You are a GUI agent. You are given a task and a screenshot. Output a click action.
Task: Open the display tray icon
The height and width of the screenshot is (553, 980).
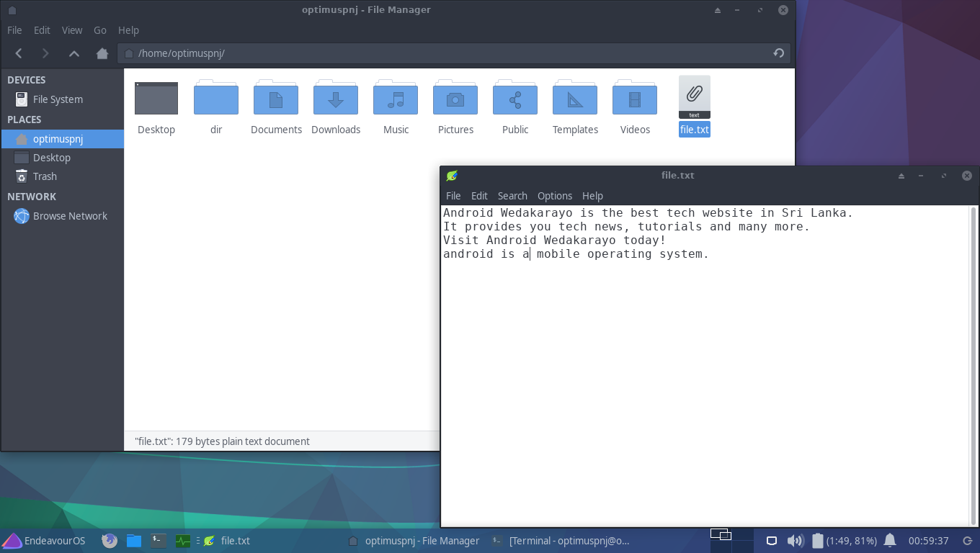771,541
